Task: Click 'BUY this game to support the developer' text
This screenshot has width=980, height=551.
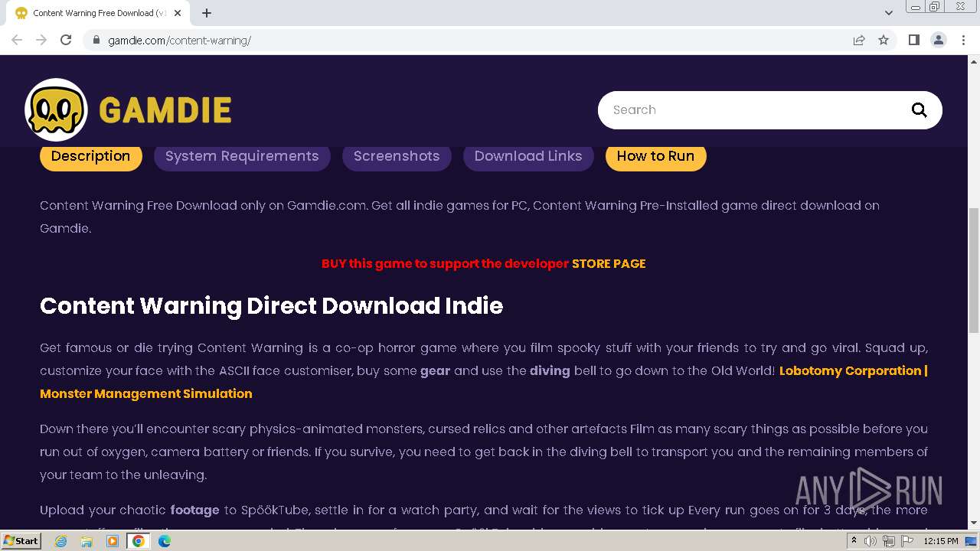Action: (445, 263)
